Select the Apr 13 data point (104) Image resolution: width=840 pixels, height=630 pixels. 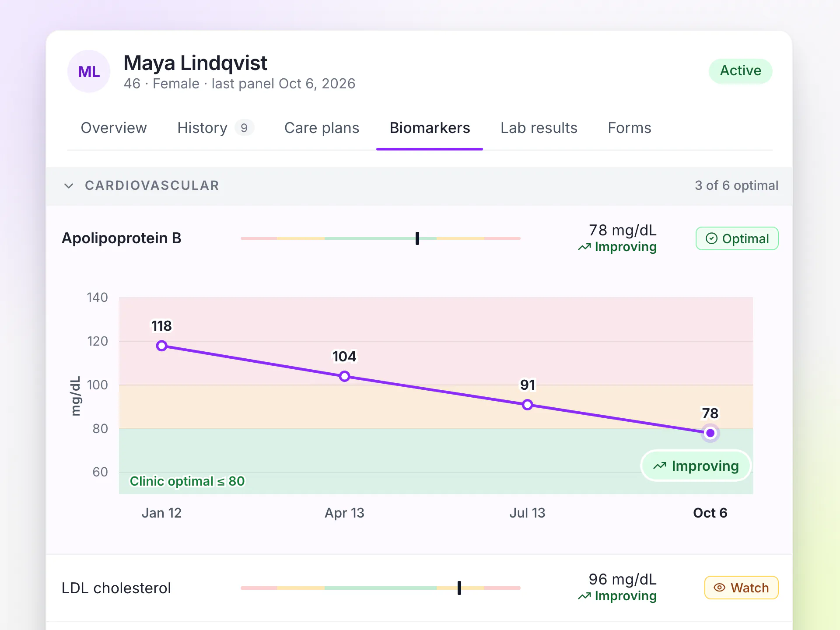(344, 376)
